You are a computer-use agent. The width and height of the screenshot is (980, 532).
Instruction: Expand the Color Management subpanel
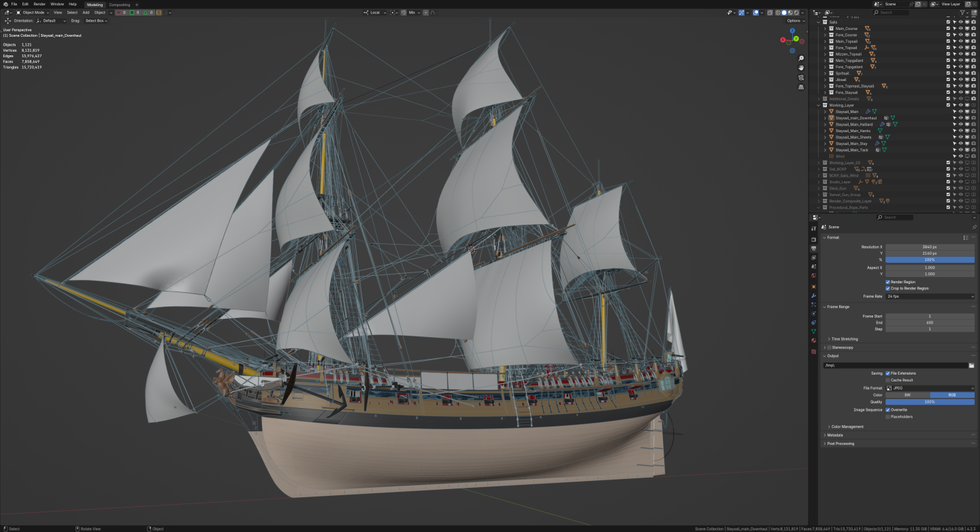pos(847,426)
